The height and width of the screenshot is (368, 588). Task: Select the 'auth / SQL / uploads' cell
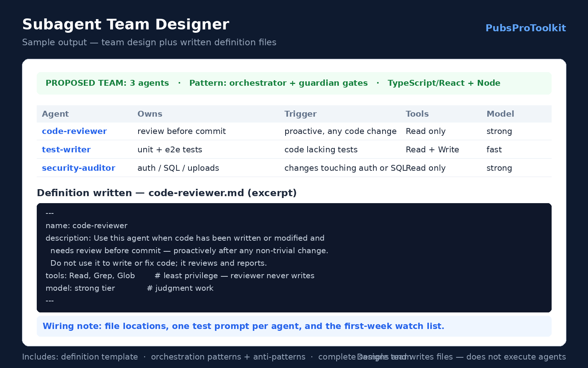tap(178, 168)
